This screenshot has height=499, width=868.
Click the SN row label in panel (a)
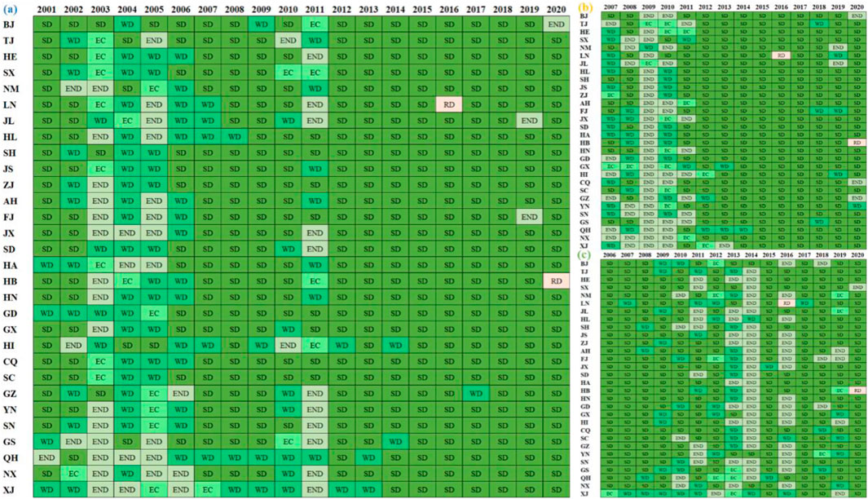point(10,426)
